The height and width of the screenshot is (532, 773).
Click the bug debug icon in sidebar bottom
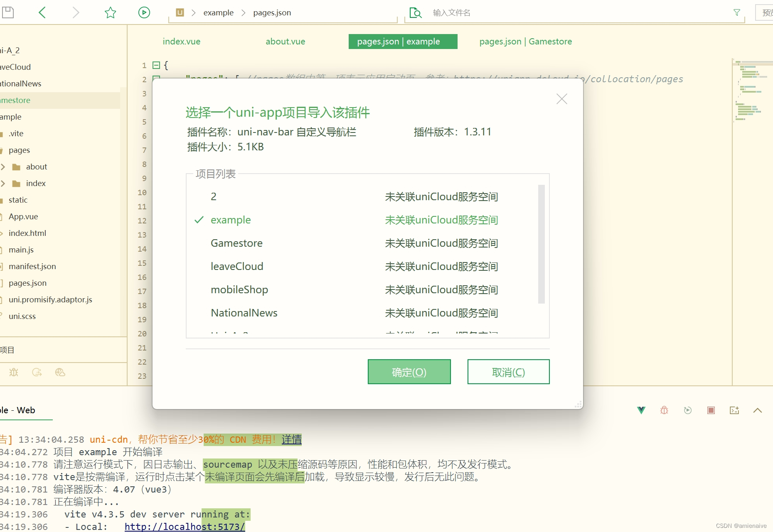point(14,372)
